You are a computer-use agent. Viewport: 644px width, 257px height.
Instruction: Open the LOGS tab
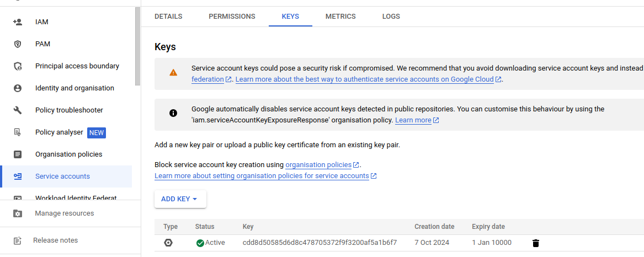(391, 17)
